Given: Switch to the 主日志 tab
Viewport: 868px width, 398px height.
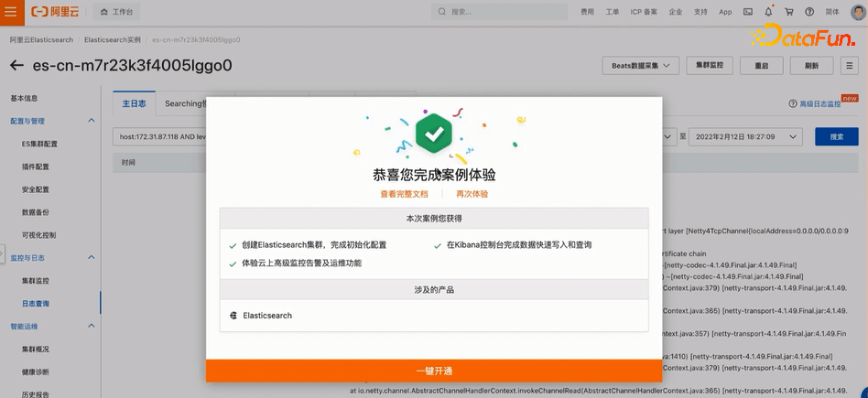Looking at the screenshot, I should pos(134,103).
